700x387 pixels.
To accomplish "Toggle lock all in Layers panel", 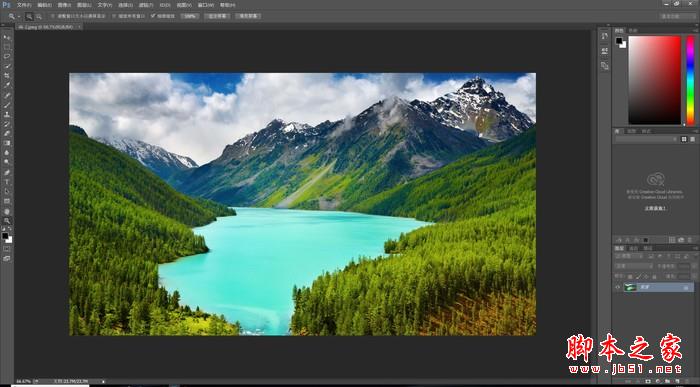I will 654,277.
